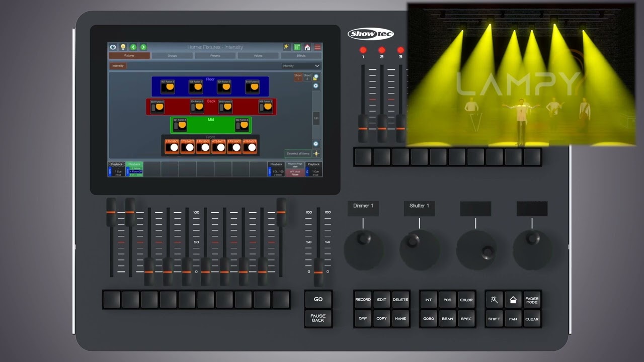Image resolution: width=644 pixels, height=362 pixels.
Task: Click the magic wand key
Action: pyautogui.click(x=494, y=300)
